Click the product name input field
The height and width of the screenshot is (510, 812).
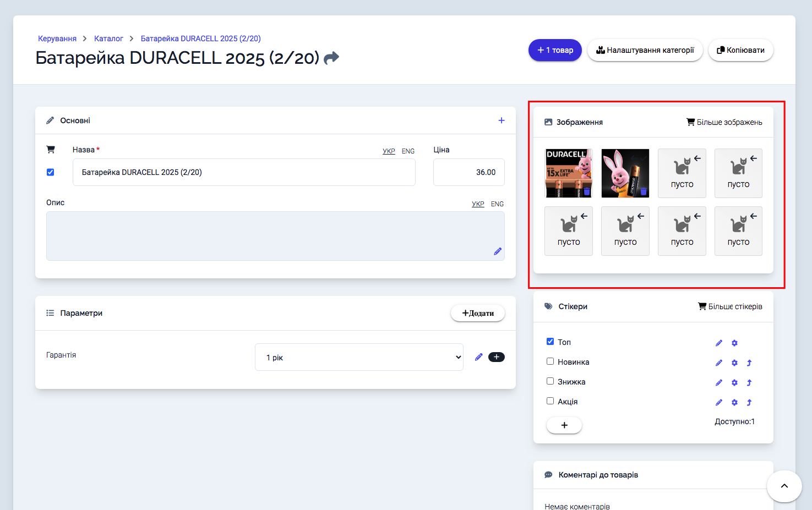click(244, 172)
